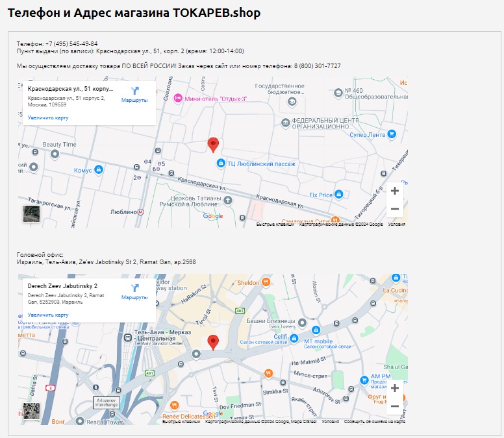
Task: Click 'Сообщить об ошибке на карте' link
Action: 375,421
